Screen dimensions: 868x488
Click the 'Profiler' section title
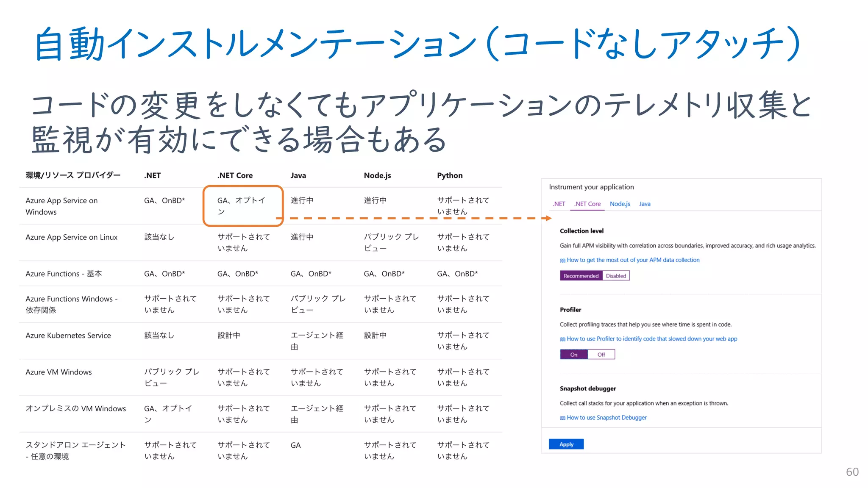(x=570, y=310)
